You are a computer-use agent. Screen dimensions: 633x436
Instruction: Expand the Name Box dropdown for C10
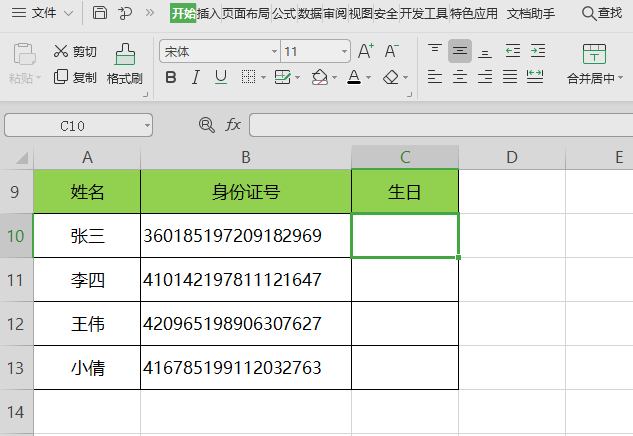coord(147,126)
